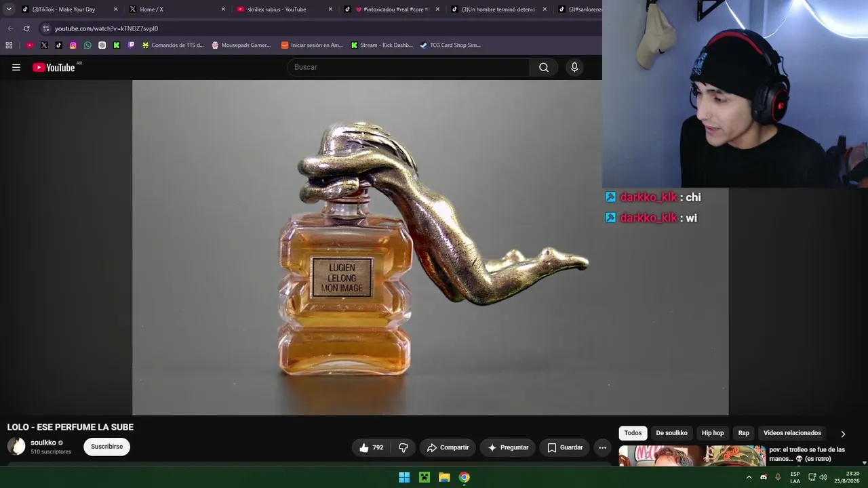
Task: Open the ChatGPT bookmark icon
Action: [102, 45]
